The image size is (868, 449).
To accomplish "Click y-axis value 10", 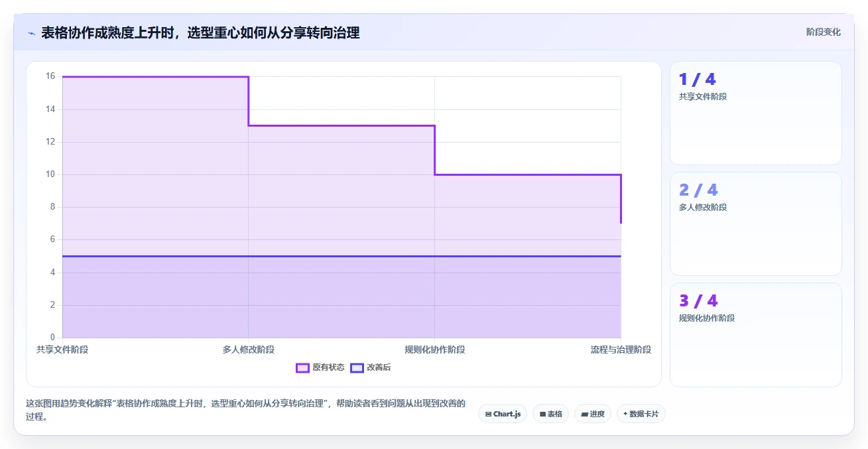I will (x=50, y=174).
